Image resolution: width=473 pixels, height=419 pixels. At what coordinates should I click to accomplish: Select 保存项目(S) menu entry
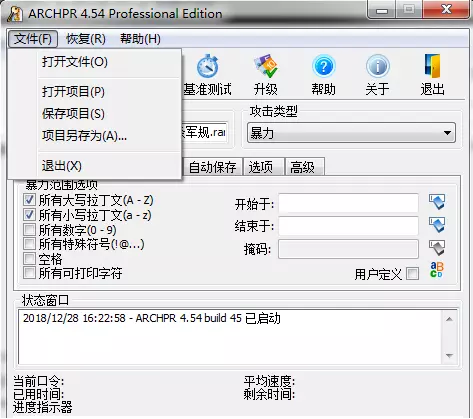tap(95, 114)
